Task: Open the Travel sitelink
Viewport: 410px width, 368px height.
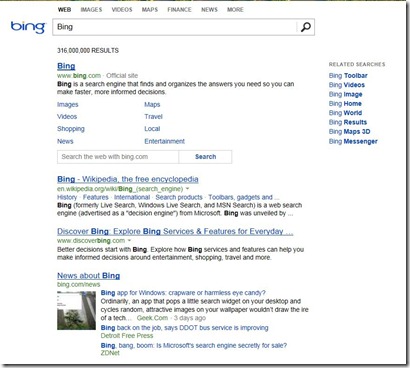Action: click(153, 117)
